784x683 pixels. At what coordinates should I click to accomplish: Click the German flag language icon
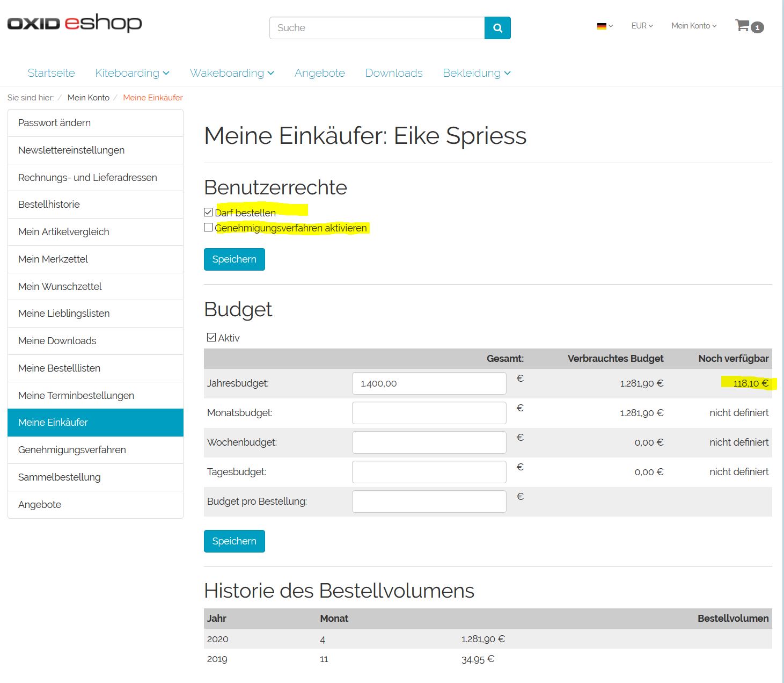[x=602, y=26]
